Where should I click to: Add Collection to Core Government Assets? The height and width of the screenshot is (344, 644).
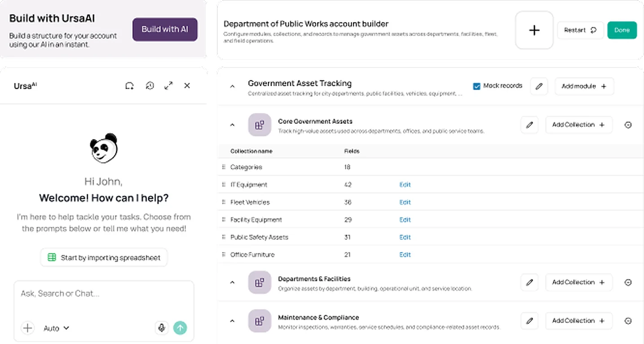579,125
